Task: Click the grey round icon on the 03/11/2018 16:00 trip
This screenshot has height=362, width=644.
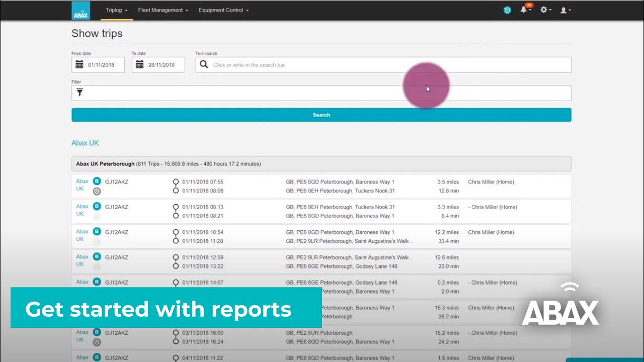Action: (97, 342)
